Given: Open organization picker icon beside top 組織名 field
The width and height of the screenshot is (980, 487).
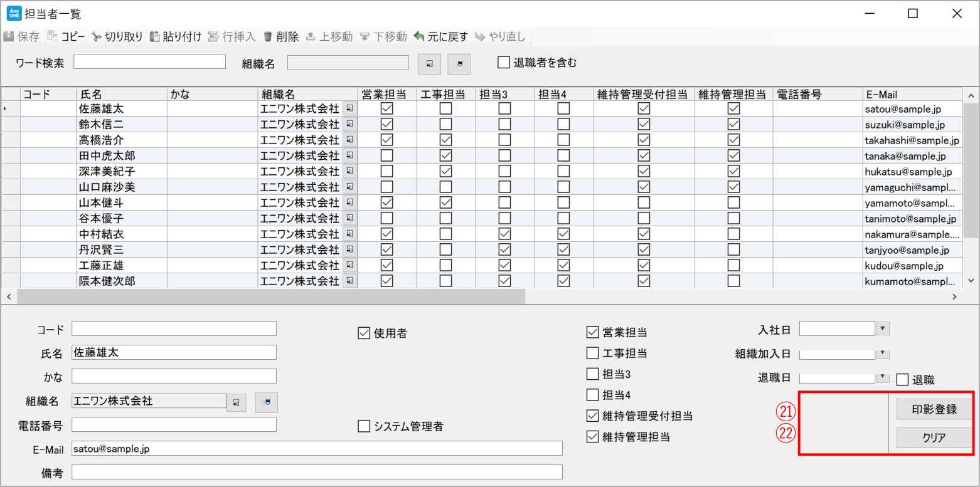Looking at the screenshot, I should (x=430, y=63).
